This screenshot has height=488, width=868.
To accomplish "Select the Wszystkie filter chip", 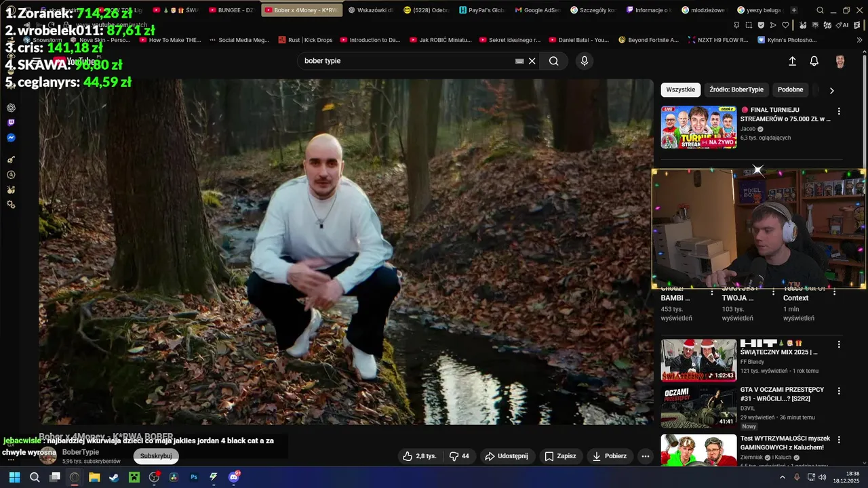I will (681, 89).
